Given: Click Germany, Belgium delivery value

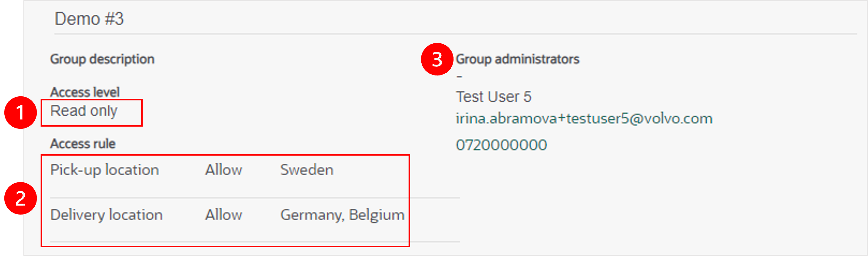Looking at the screenshot, I should click(342, 215).
